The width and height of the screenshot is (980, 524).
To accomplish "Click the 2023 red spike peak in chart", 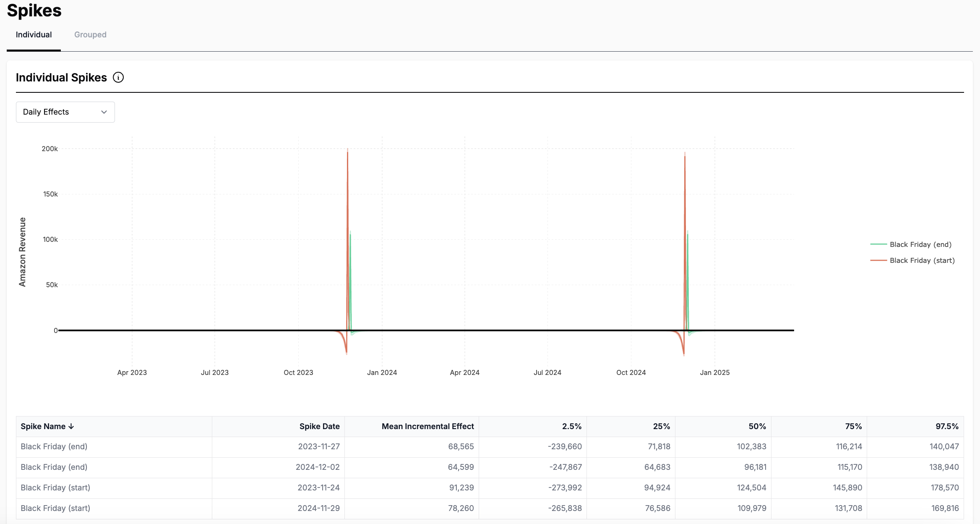I will point(347,154).
